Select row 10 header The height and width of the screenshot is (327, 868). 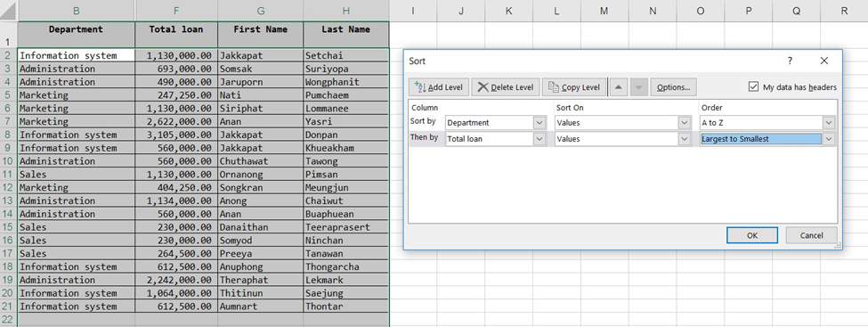tap(8, 161)
